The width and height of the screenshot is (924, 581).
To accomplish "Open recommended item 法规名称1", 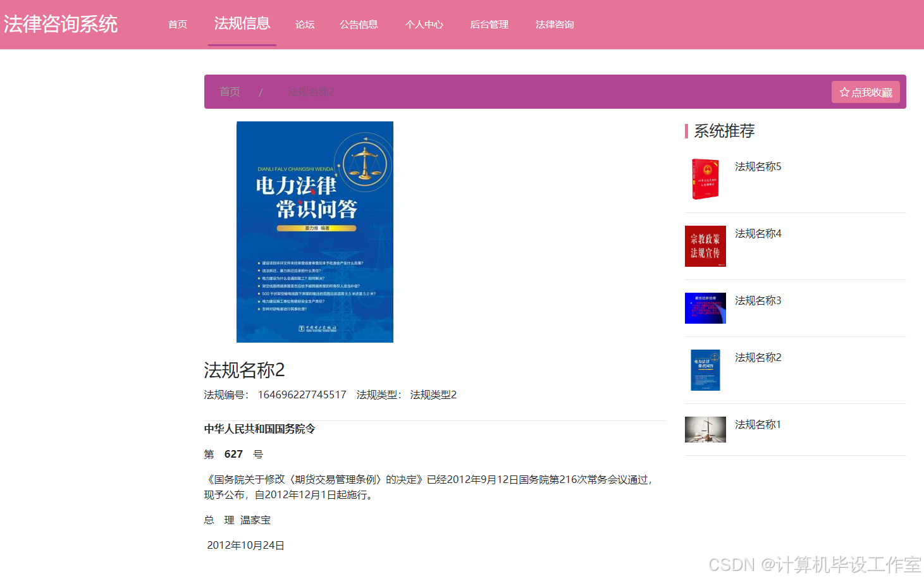I will click(758, 424).
